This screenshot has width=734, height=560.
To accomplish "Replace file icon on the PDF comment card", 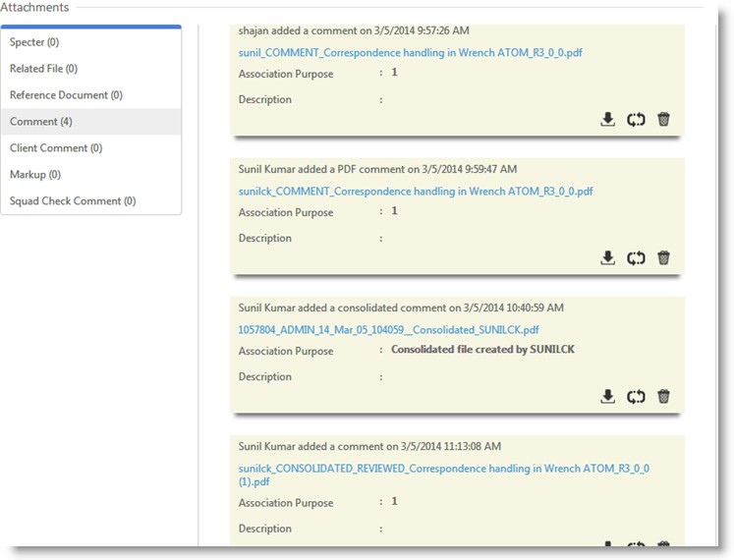I will pos(636,258).
